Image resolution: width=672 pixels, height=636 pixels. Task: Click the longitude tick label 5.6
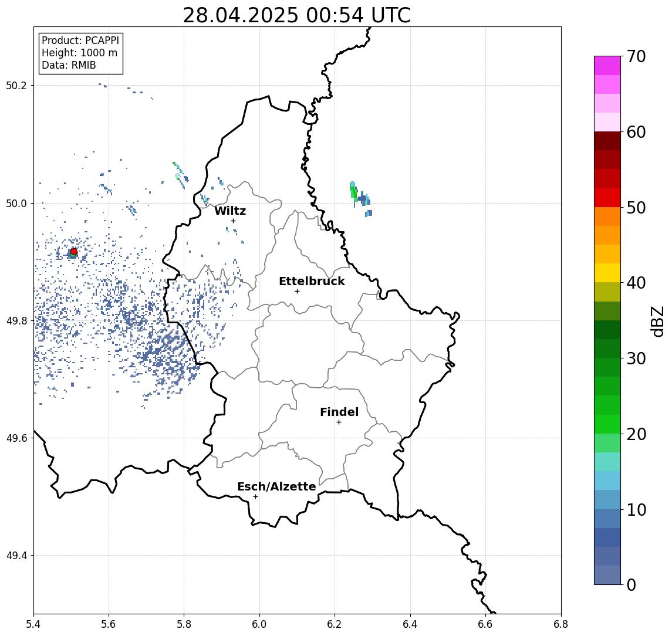[109, 624]
